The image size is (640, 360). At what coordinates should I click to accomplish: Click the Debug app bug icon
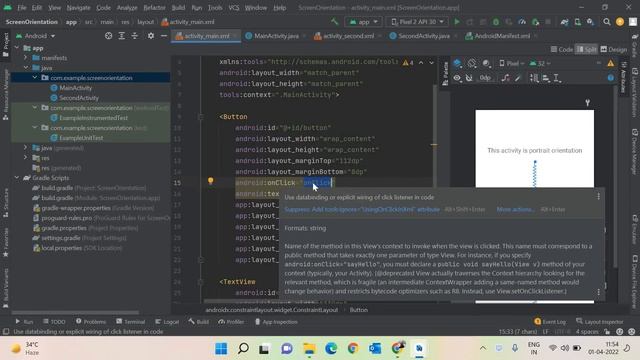[x=496, y=22]
